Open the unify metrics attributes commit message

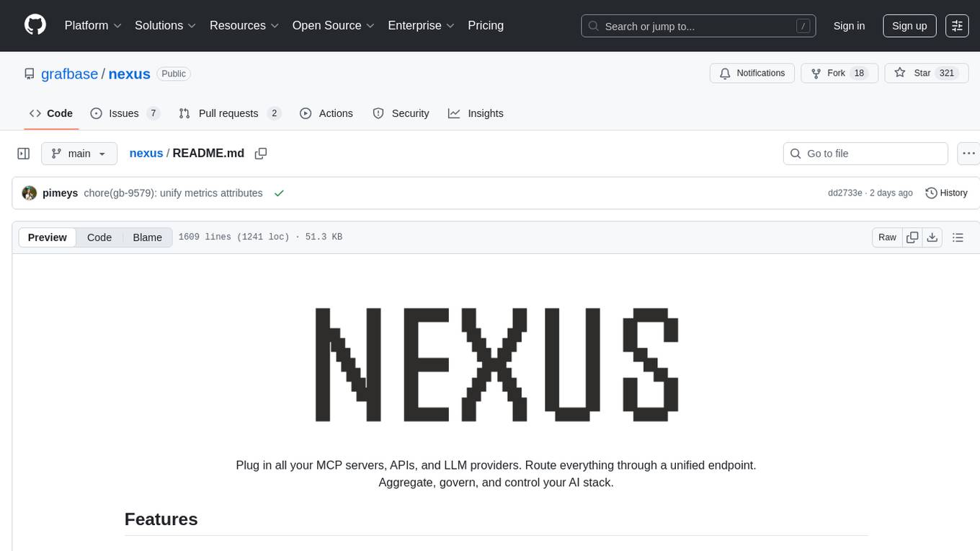[x=174, y=193]
